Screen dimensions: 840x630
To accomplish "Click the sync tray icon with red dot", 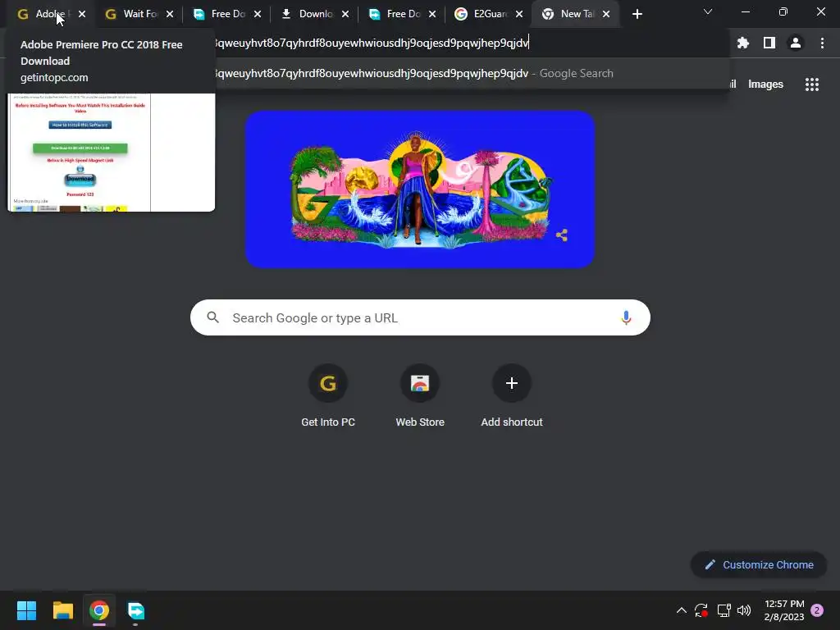I will coord(701,610).
